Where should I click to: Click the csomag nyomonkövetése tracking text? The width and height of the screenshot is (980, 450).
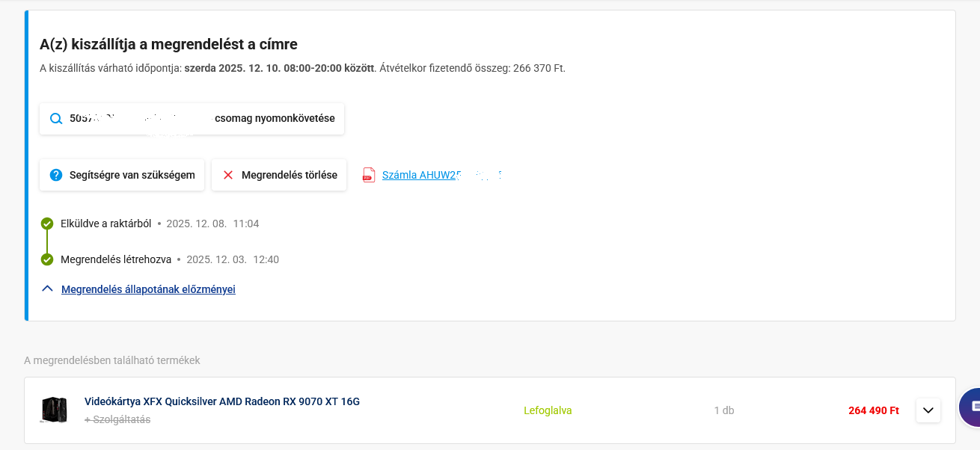[275, 119]
